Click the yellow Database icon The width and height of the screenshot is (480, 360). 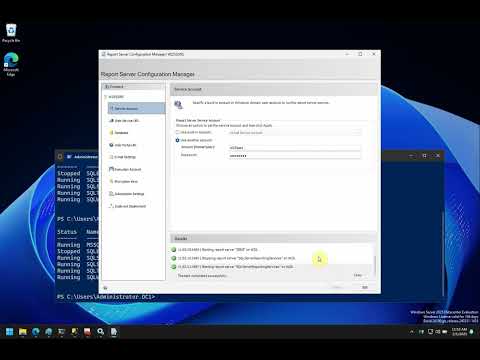[111, 133]
